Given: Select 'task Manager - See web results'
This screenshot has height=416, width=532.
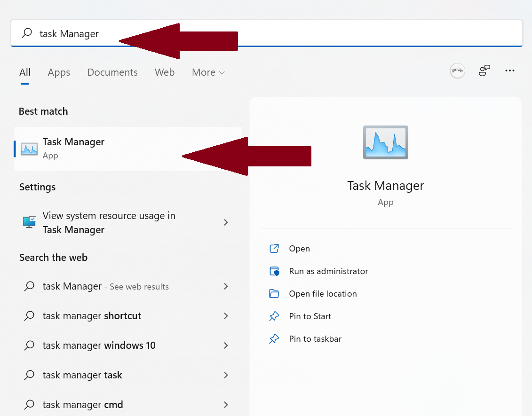Looking at the screenshot, I should [x=128, y=286].
